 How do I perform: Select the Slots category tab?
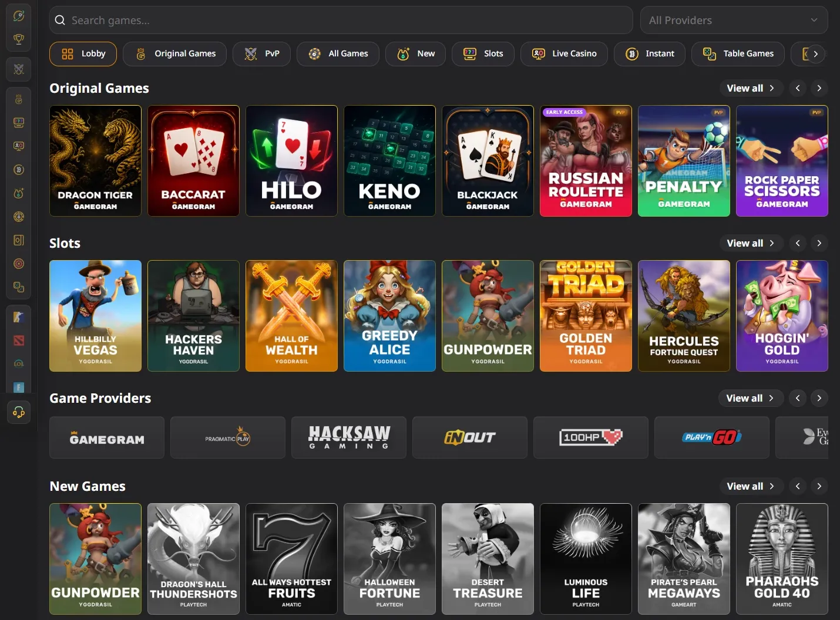tap(483, 54)
